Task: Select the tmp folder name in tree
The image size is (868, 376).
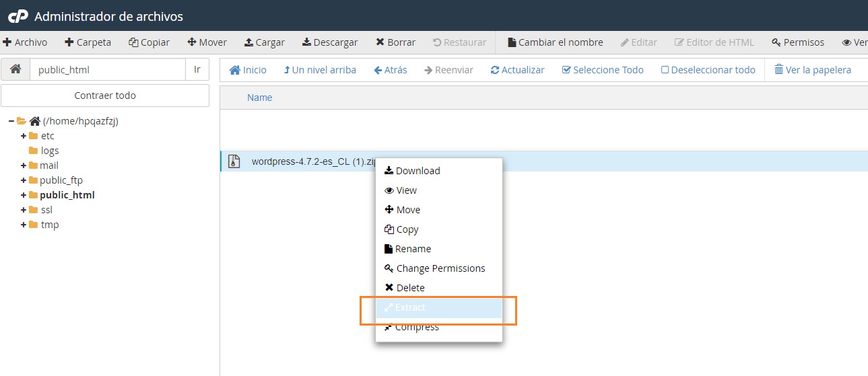Action: click(50, 225)
